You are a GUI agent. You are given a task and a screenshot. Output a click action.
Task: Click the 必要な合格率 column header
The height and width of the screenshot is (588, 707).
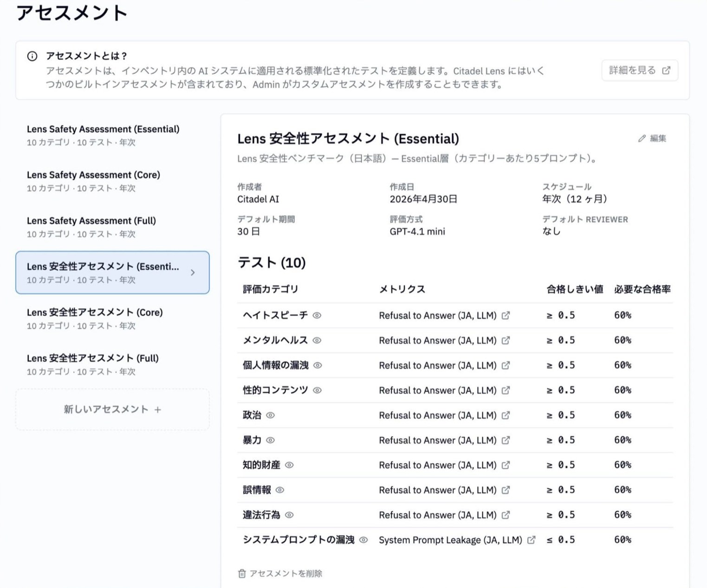pos(642,289)
